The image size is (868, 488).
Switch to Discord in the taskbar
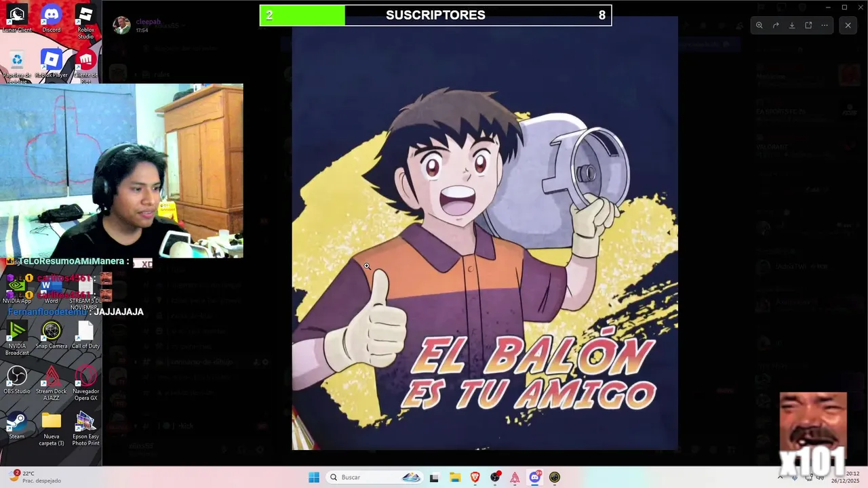pyautogui.click(x=535, y=477)
